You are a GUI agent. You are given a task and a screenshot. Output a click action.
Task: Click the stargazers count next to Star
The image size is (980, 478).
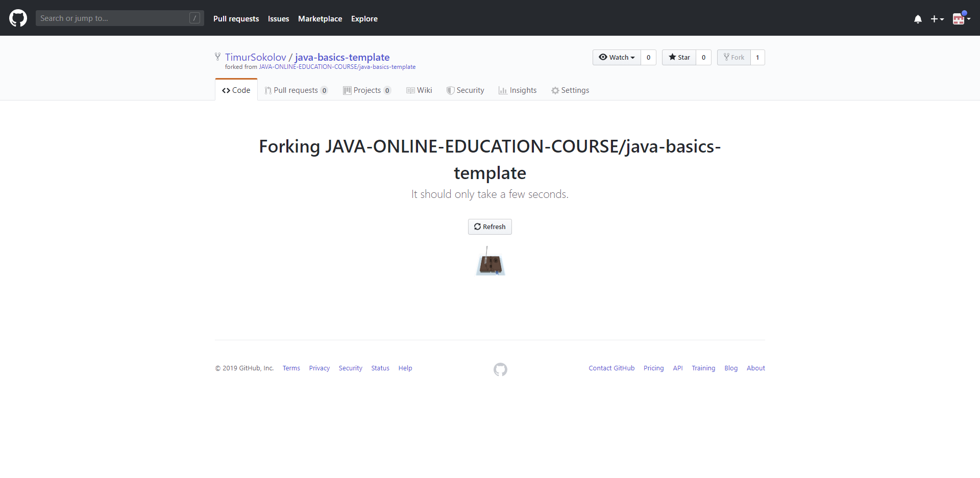coord(703,57)
